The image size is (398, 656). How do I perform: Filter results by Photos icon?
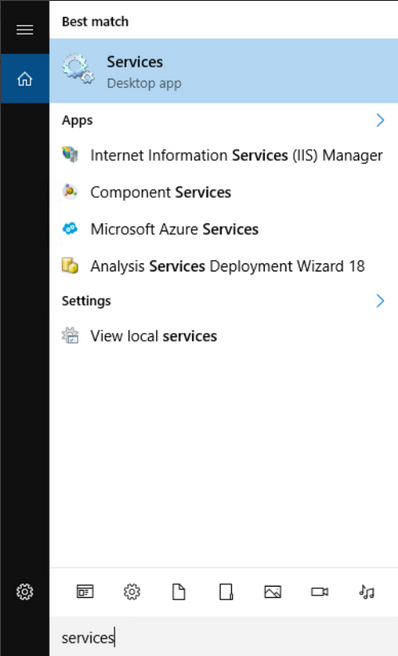273,592
